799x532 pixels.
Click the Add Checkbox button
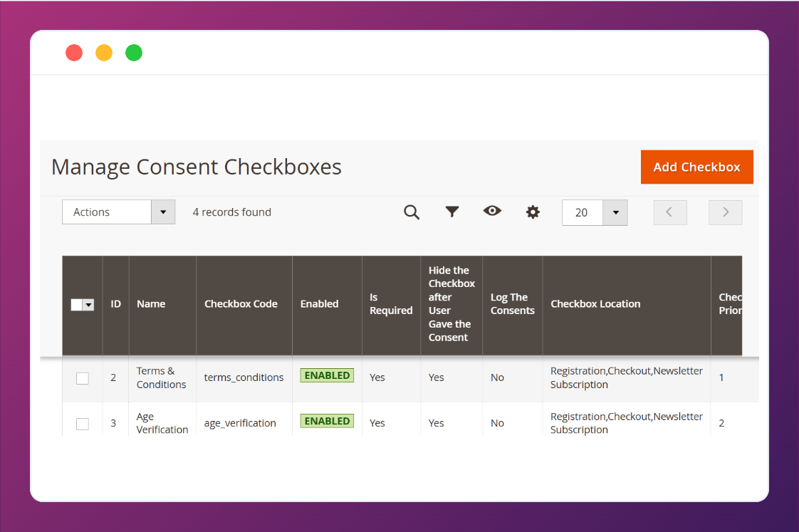[x=697, y=167]
